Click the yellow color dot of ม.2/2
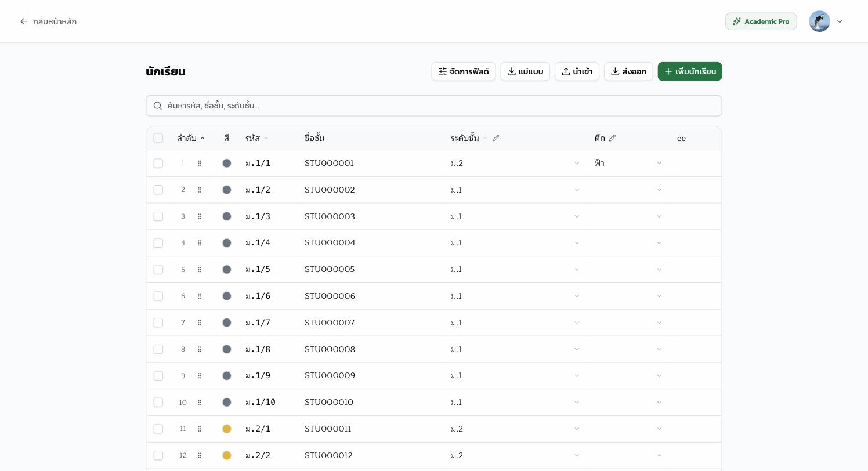Screen dimensions: 868x471 pyautogui.click(x=227, y=456)
